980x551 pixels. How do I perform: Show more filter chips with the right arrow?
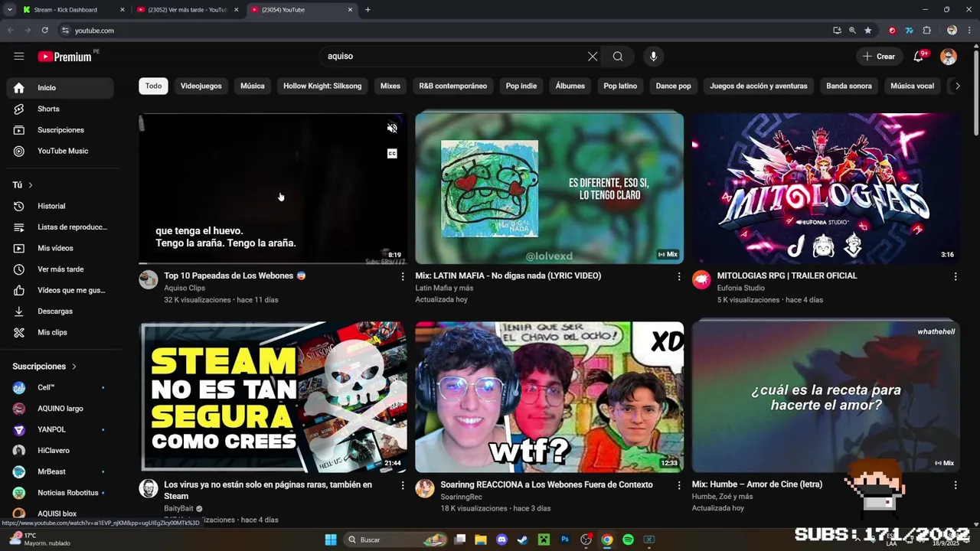pos(956,86)
